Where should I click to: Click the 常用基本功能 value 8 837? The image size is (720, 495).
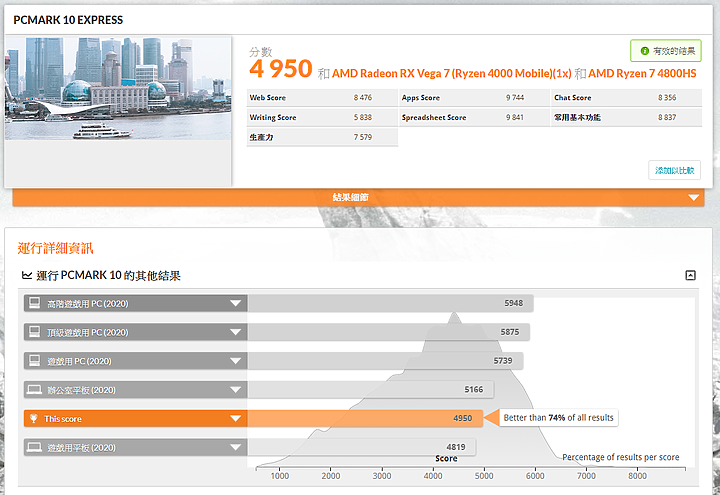[x=667, y=118]
